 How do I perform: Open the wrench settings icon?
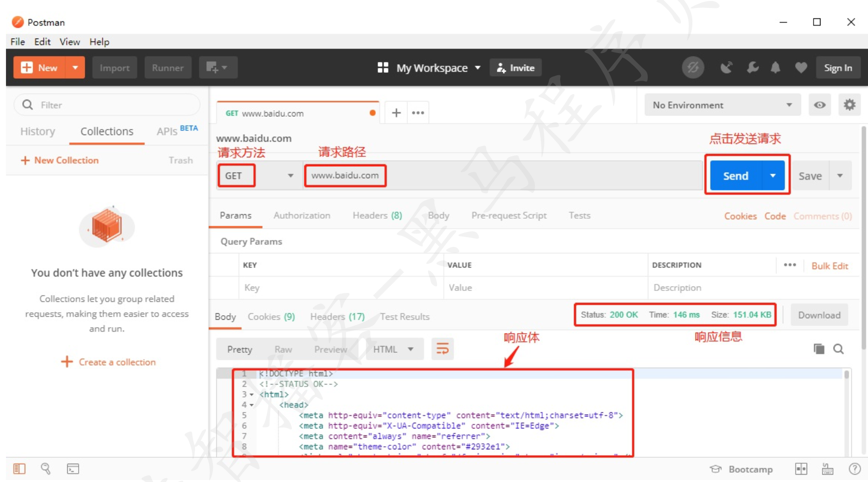tap(752, 68)
